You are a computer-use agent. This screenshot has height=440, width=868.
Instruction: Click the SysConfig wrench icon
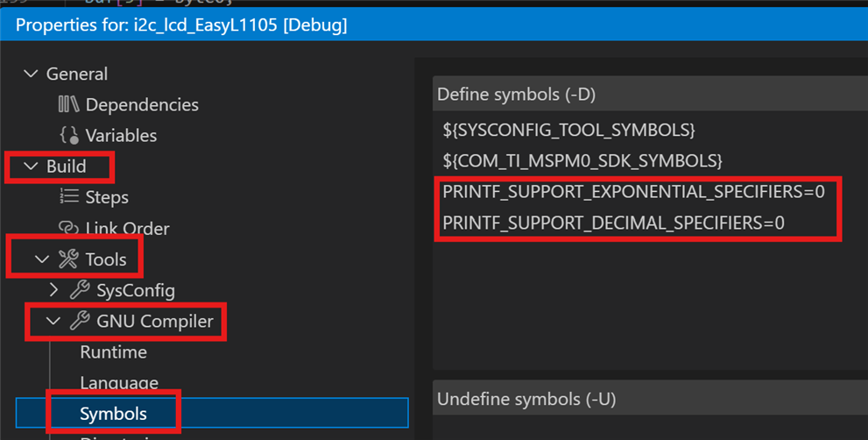coord(80,290)
